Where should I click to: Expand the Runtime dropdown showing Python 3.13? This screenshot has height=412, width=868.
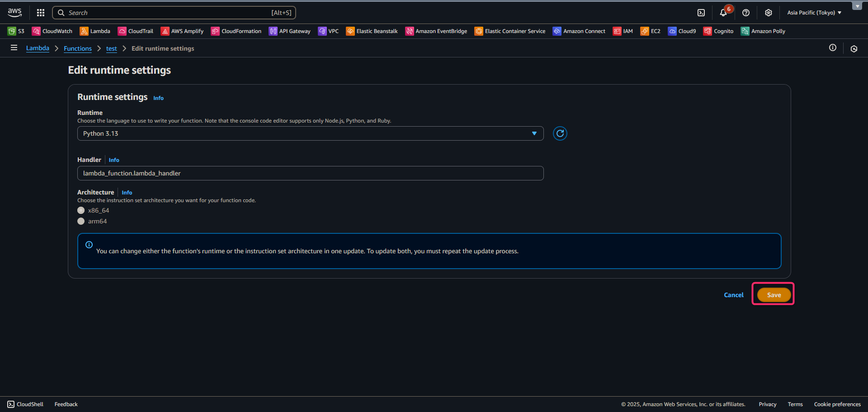tap(310, 133)
